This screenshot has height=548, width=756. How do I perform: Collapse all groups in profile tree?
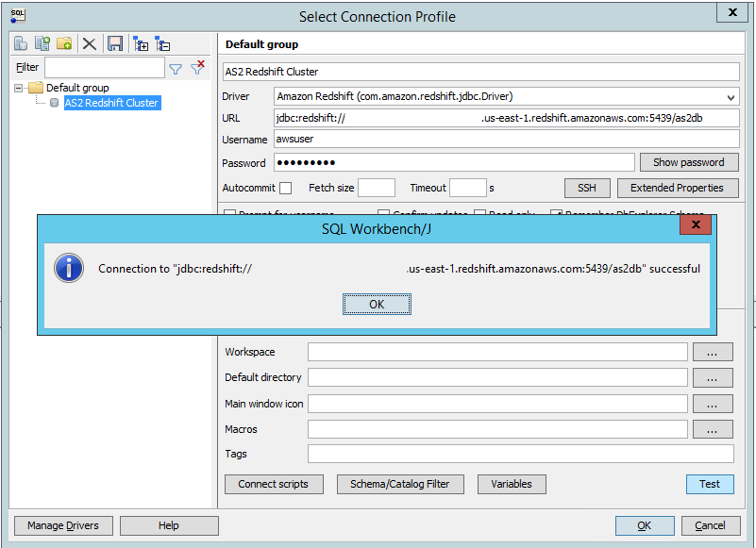point(162,44)
